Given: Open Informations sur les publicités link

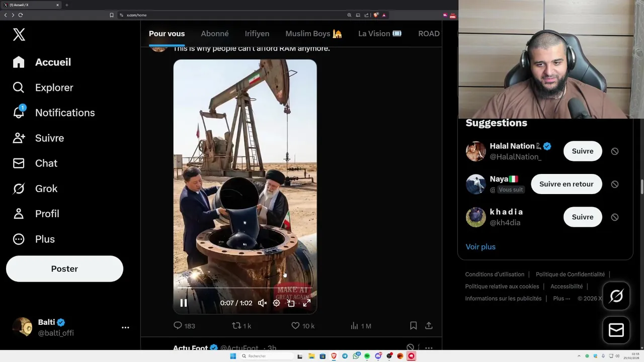Looking at the screenshot, I should point(503,299).
